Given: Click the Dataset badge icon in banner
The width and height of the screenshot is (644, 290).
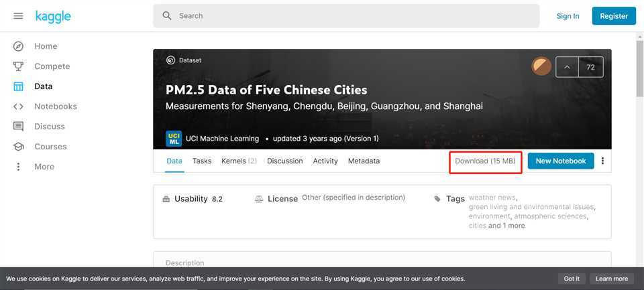Looking at the screenshot, I should (170, 60).
